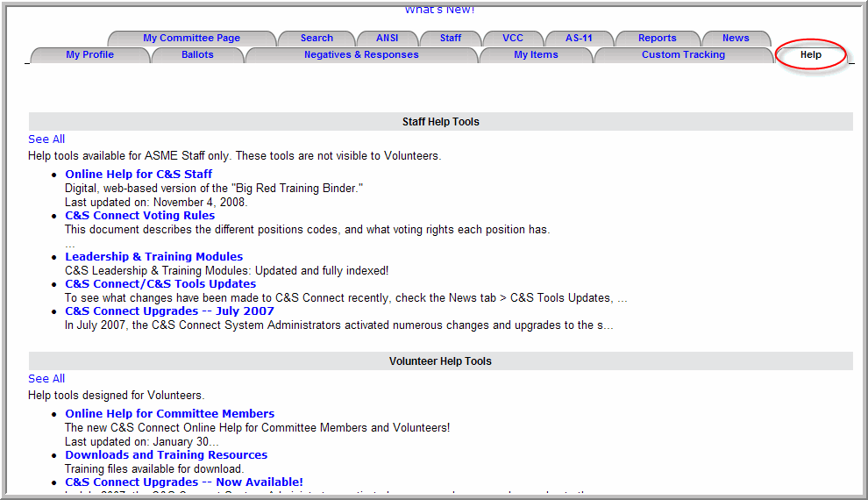The width and height of the screenshot is (868, 500).
Task: Open the News tab
Action: (x=736, y=39)
